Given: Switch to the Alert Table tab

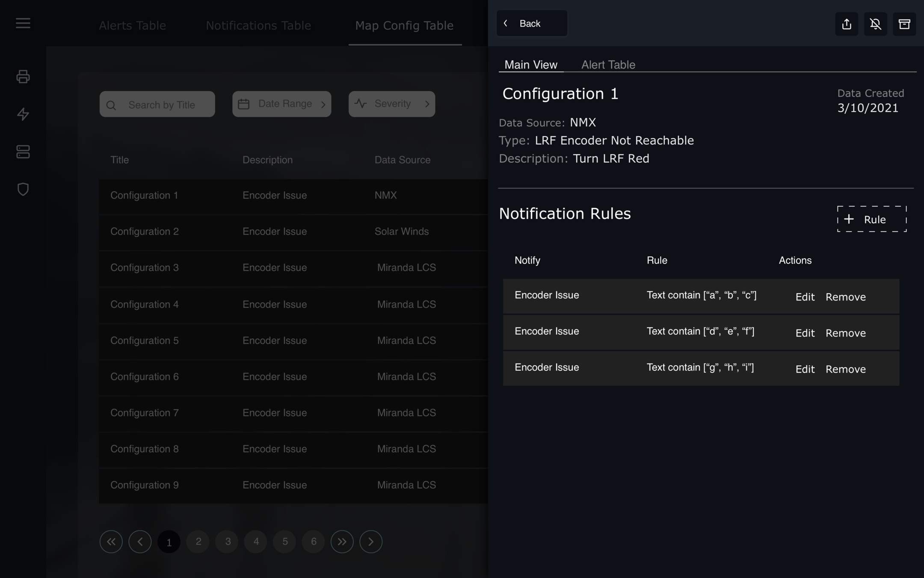Looking at the screenshot, I should tap(608, 65).
